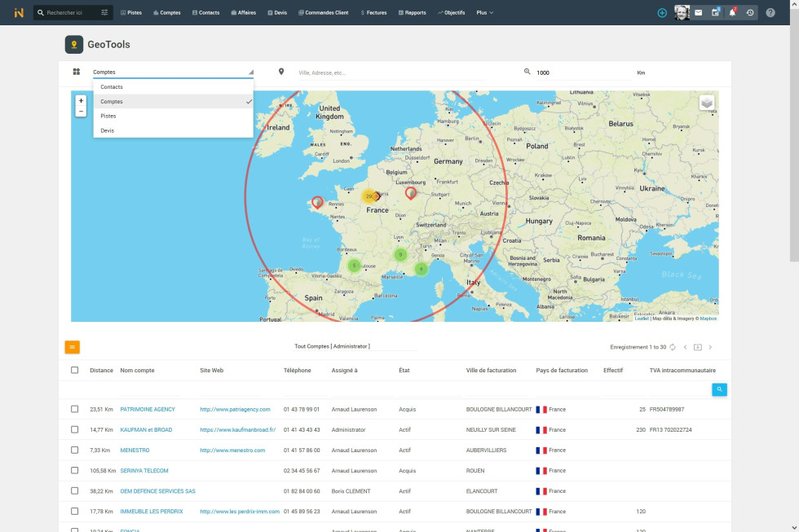Screen dimensions: 799x532
Task: View recent history via clock icon
Action: (x=751, y=12)
